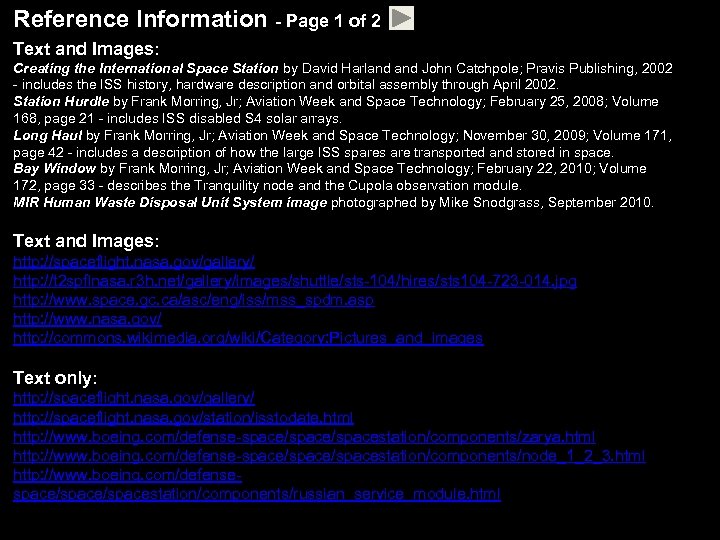
Task: Click 'Creating the International Space Station' book title
Action: pyautogui.click(x=146, y=68)
